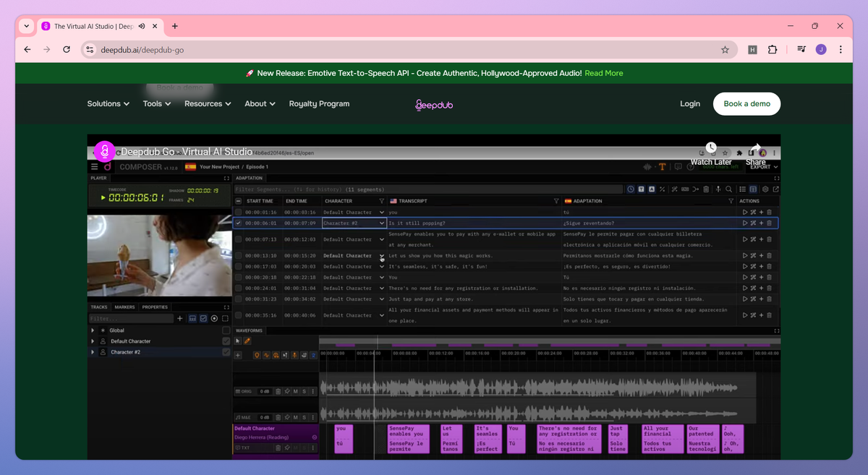Switch to table view icon in adaptation toolbar
Image resolution: width=868 pixels, height=475 pixels.
tap(753, 189)
